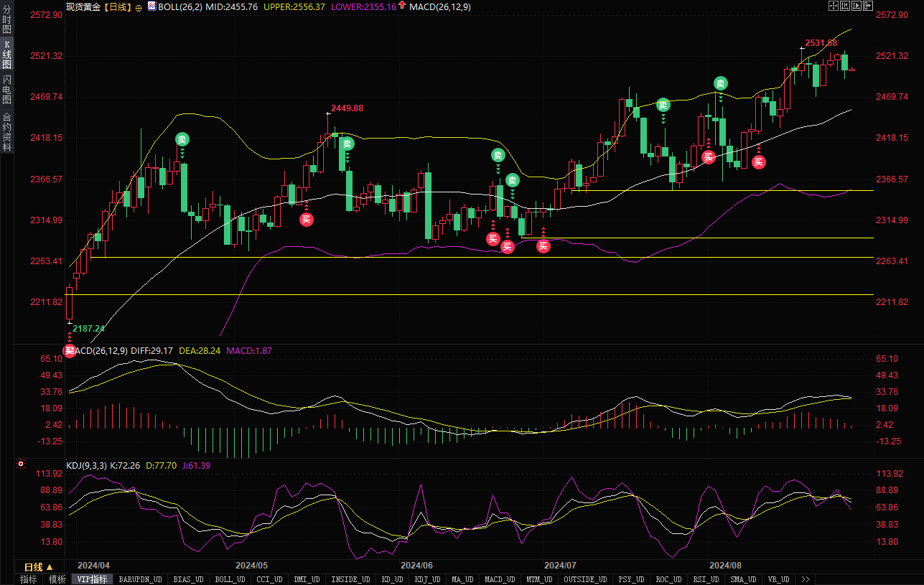Select the 闪电图 sidebar tab
Screen dimensions: 924x585
click(6, 89)
